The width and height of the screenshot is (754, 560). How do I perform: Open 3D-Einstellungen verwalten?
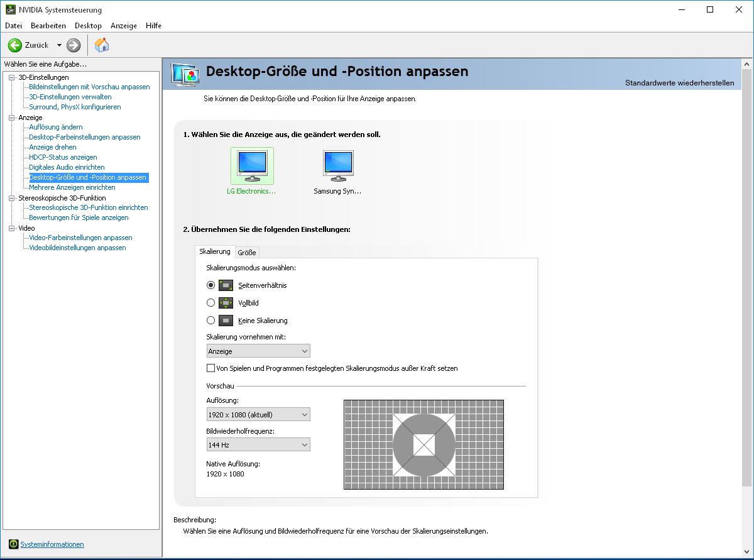point(70,97)
